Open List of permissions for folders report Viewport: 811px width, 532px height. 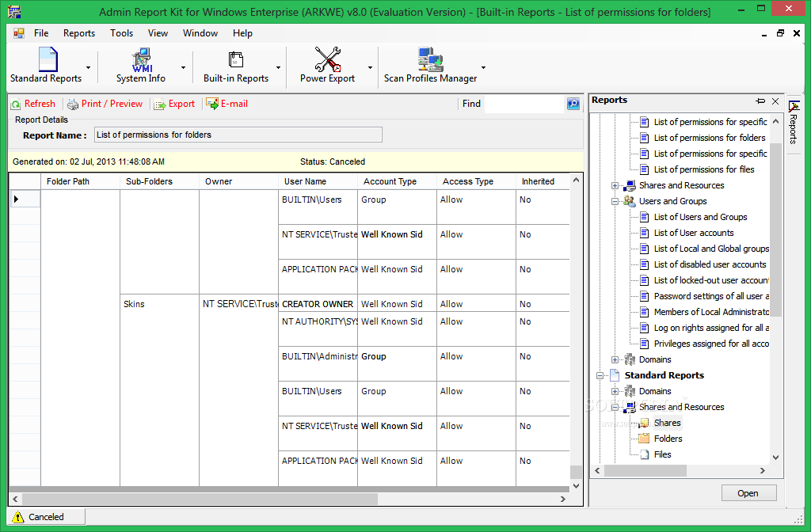(709, 138)
